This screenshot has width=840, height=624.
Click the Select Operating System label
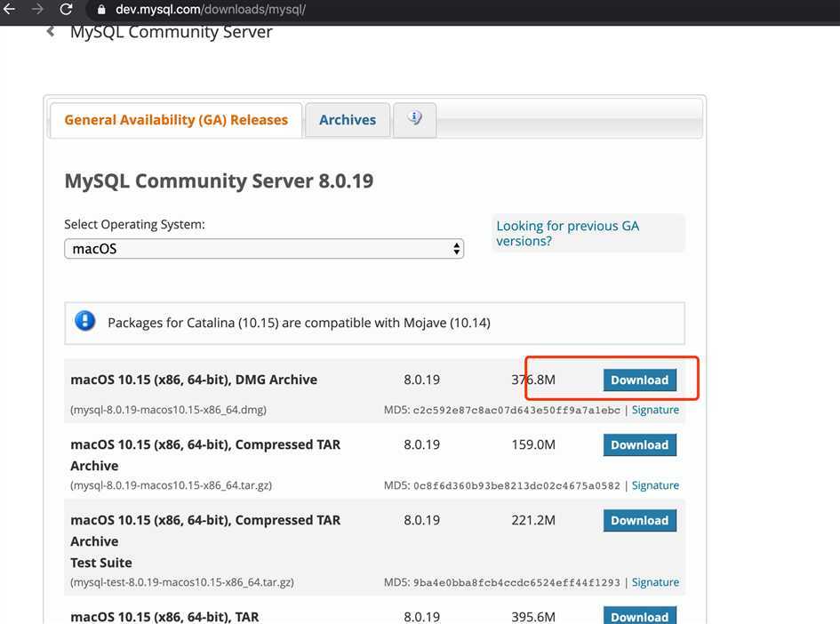pyautogui.click(x=134, y=224)
